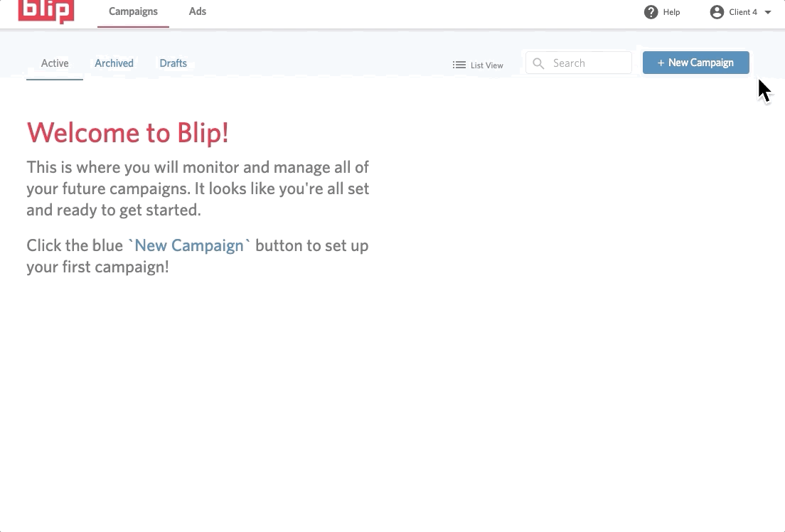Viewport: 785px width, 532px height.
Task: View the Drafts tab
Action: tap(173, 63)
